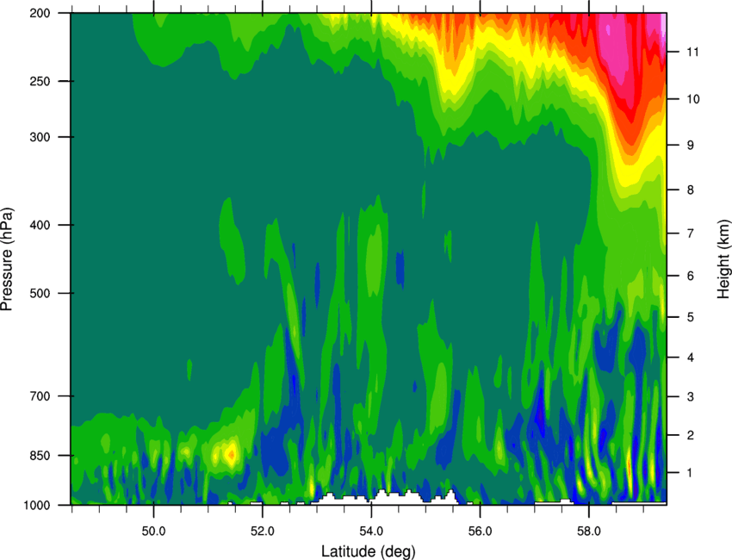
Task: Pick the 8 km height label
Action: click(x=691, y=190)
